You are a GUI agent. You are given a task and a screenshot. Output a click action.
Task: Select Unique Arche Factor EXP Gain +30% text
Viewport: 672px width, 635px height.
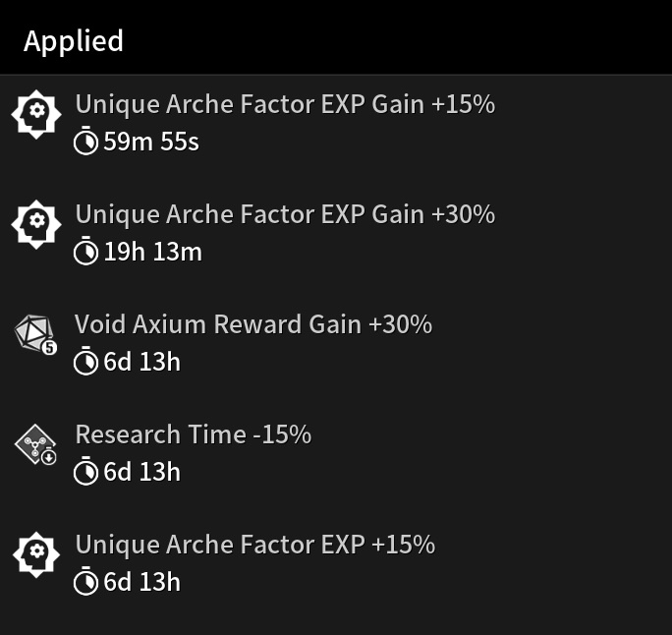tap(285, 214)
